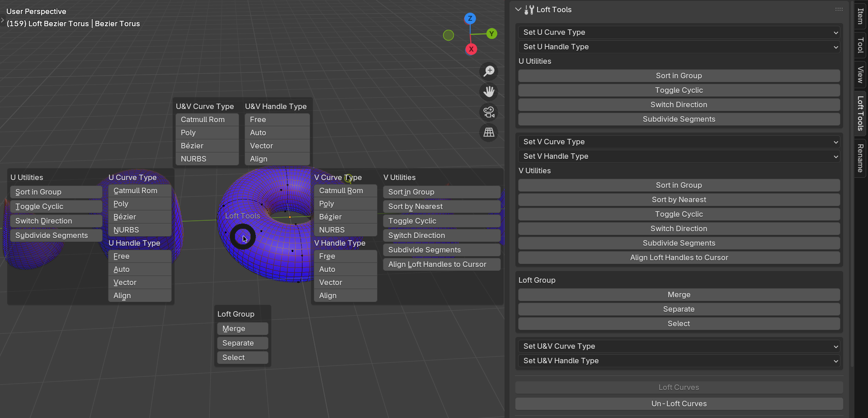The height and width of the screenshot is (418, 868).
Task: Click the green Y axis gizmo
Action: [492, 33]
